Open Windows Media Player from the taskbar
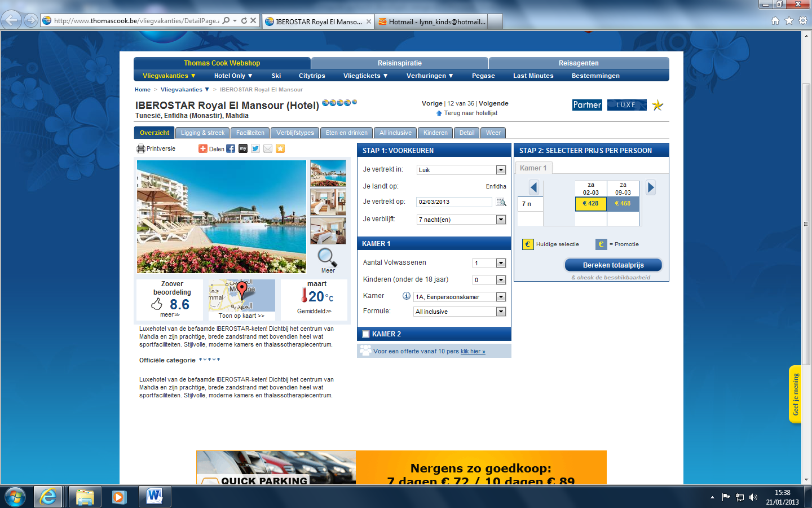The image size is (812, 508). (118, 497)
